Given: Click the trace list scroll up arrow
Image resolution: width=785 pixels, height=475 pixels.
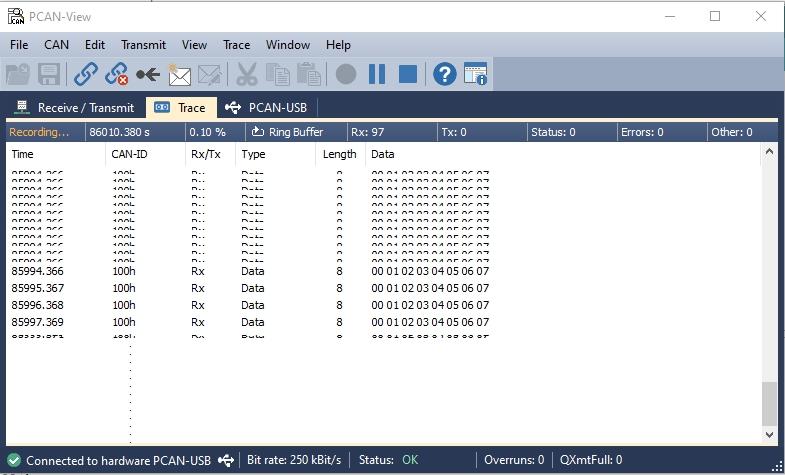Looking at the screenshot, I should [769, 151].
